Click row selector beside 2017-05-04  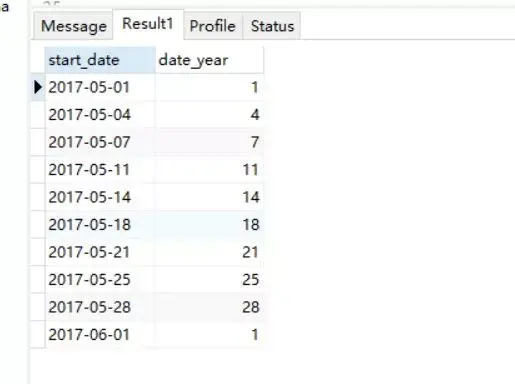click(38, 115)
